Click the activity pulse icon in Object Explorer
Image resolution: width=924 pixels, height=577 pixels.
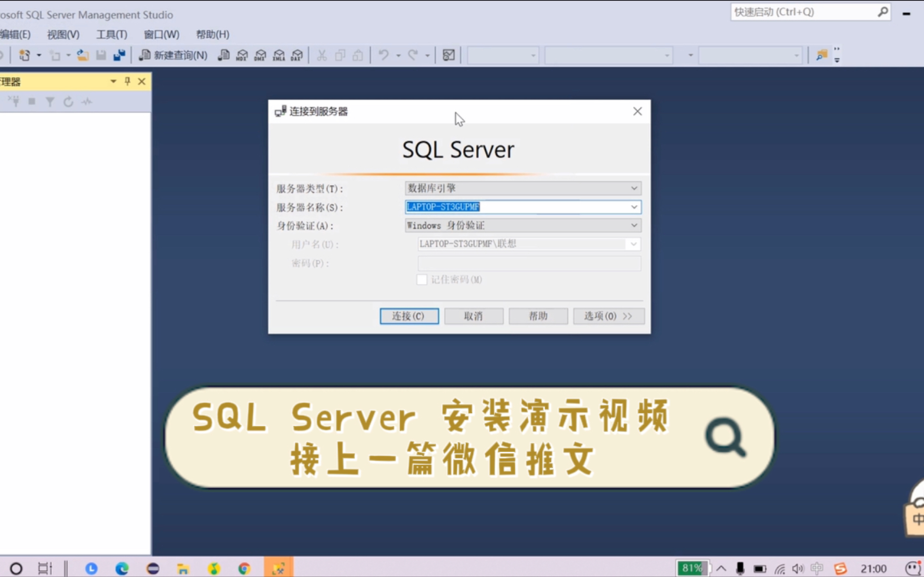click(87, 102)
